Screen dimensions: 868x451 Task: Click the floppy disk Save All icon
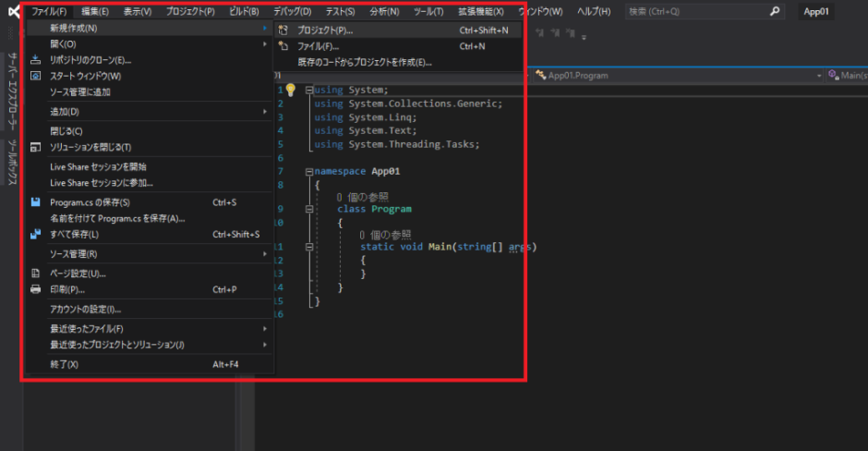pyautogui.click(x=36, y=235)
